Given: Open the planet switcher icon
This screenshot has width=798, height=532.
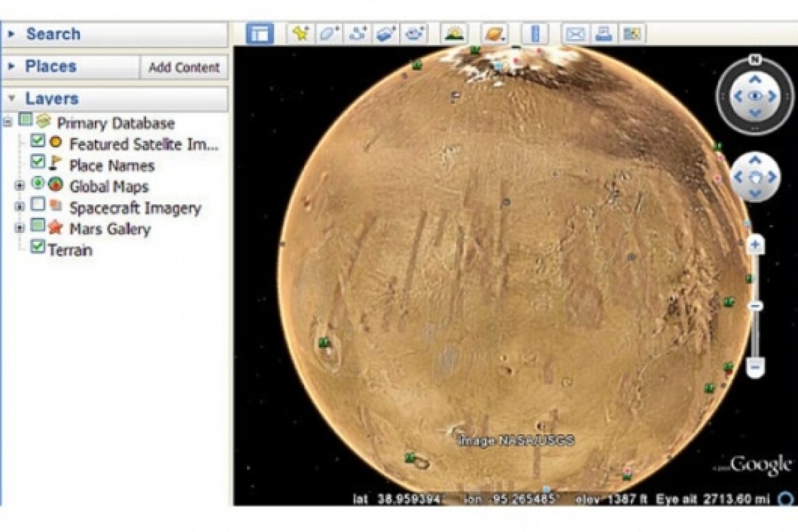Looking at the screenshot, I should [493, 33].
